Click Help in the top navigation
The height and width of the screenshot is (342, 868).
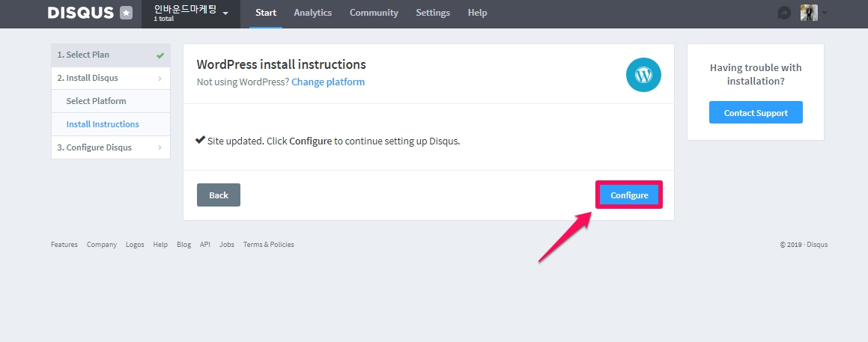[477, 13]
